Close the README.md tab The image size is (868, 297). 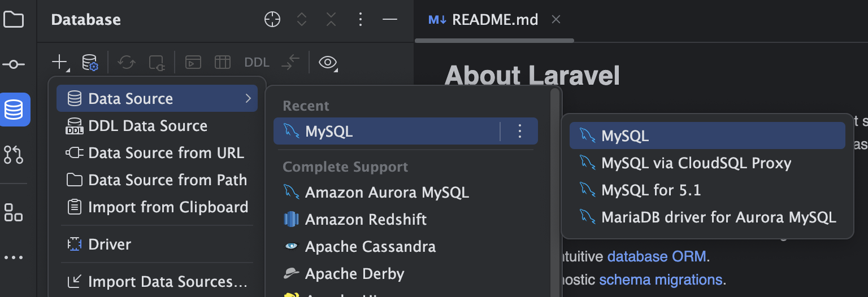[556, 20]
